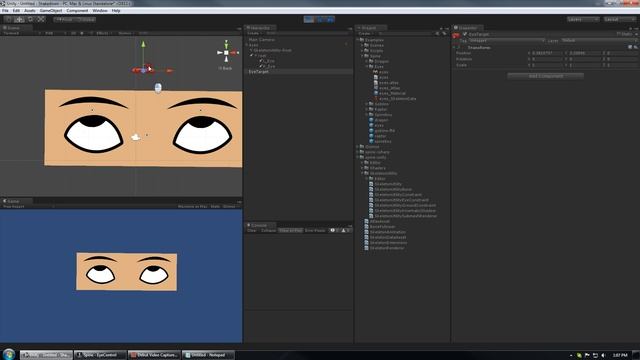This screenshot has width=640, height=360.
Task: Select SkeletonAnimation script in Project
Action: tap(387, 232)
